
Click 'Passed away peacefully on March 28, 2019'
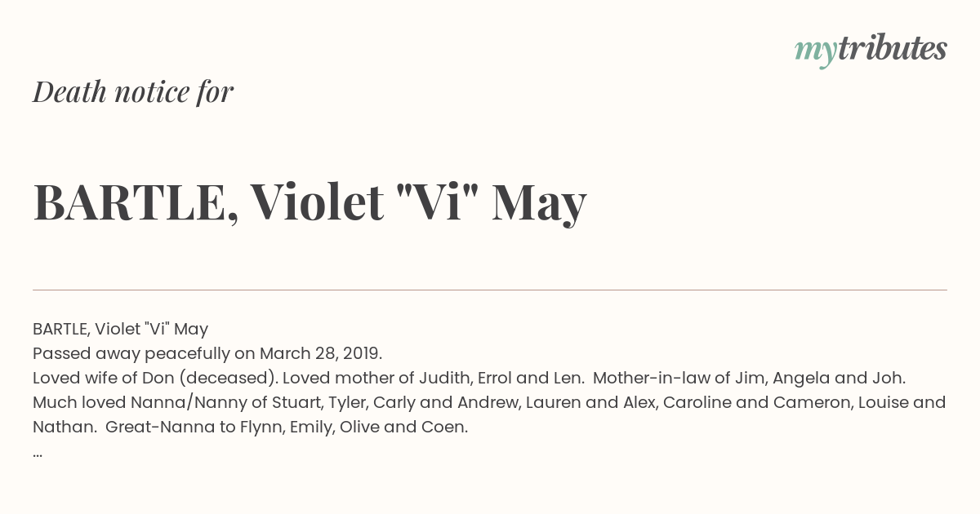[207, 354]
